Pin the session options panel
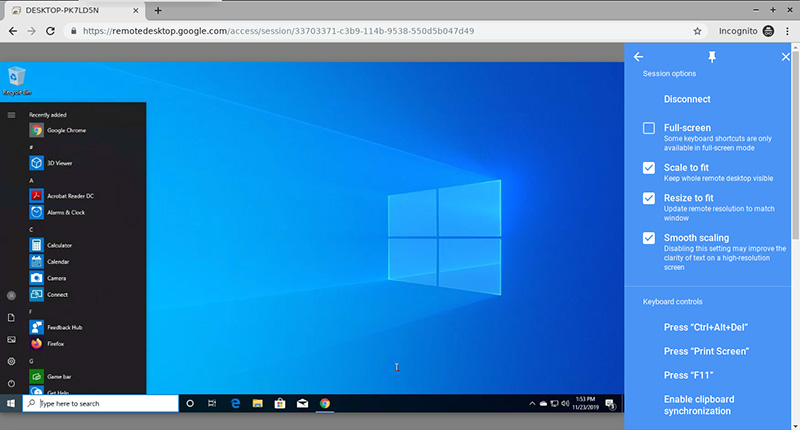Screen dimensions: 800x430 pyautogui.click(x=712, y=57)
